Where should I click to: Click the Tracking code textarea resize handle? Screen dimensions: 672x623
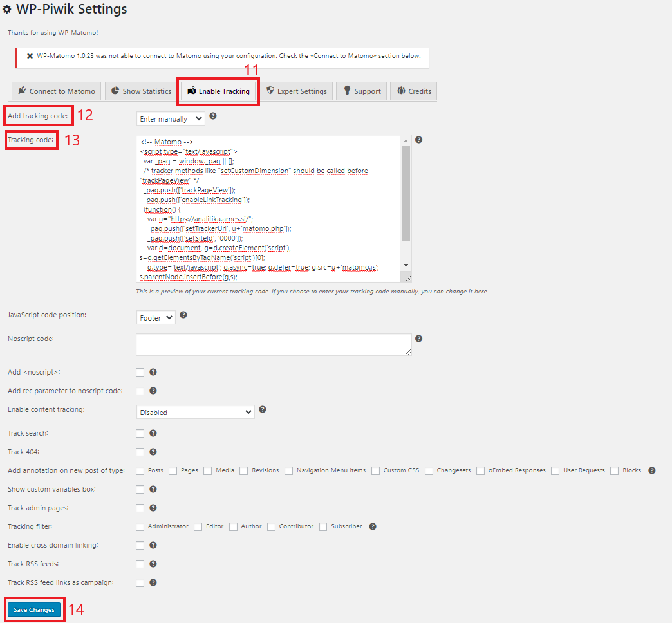[x=407, y=279]
